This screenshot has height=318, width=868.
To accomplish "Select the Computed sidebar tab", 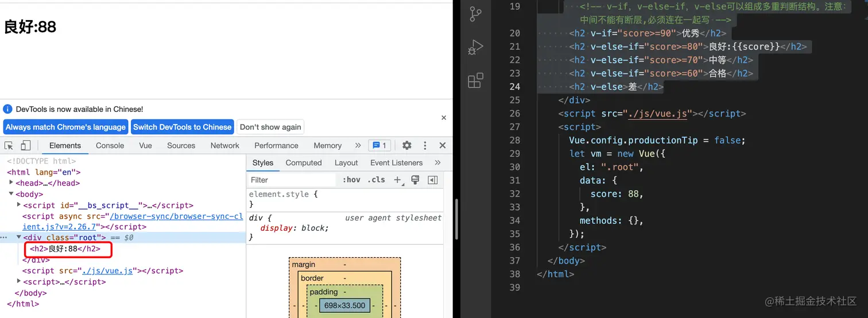I will [x=304, y=162].
